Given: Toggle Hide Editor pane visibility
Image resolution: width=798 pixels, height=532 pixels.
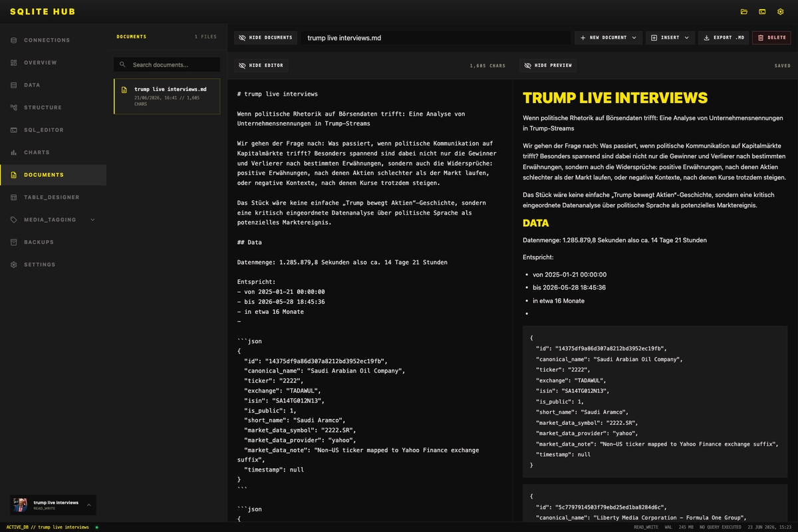Looking at the screenshot, I should (261, 65).
